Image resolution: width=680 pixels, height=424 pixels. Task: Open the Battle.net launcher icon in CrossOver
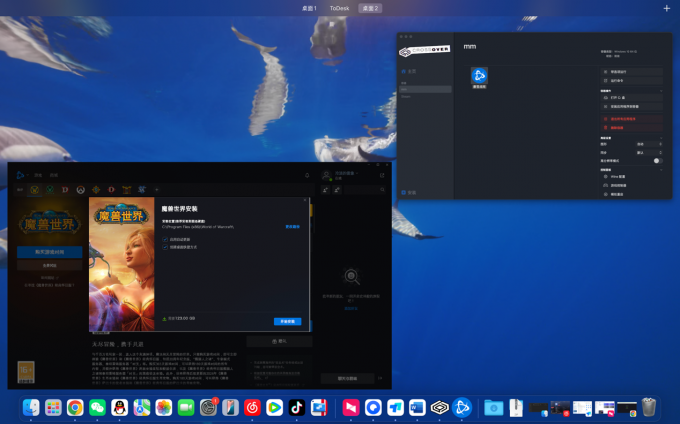pos(479,76)
